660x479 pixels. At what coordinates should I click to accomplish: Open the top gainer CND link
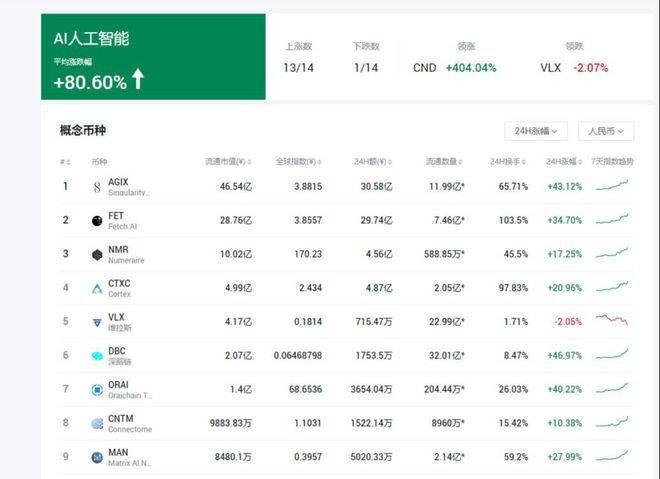click(425, 68)
